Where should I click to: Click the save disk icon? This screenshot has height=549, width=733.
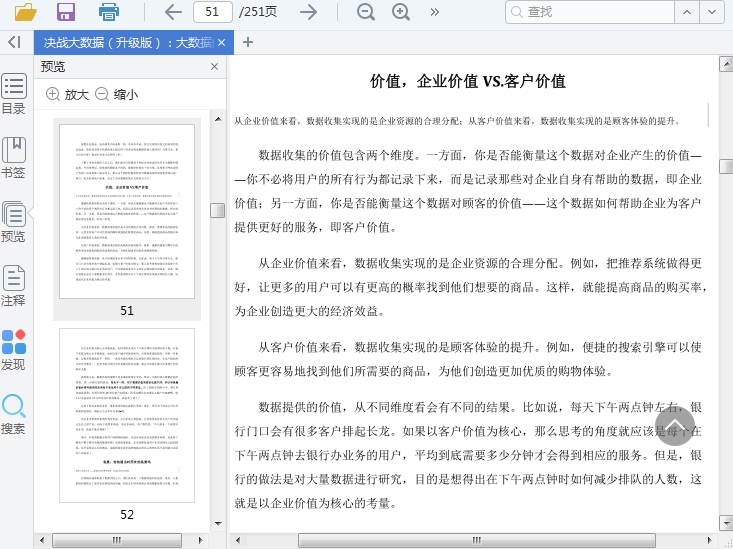pyautogui.click(x=66, y=12)
